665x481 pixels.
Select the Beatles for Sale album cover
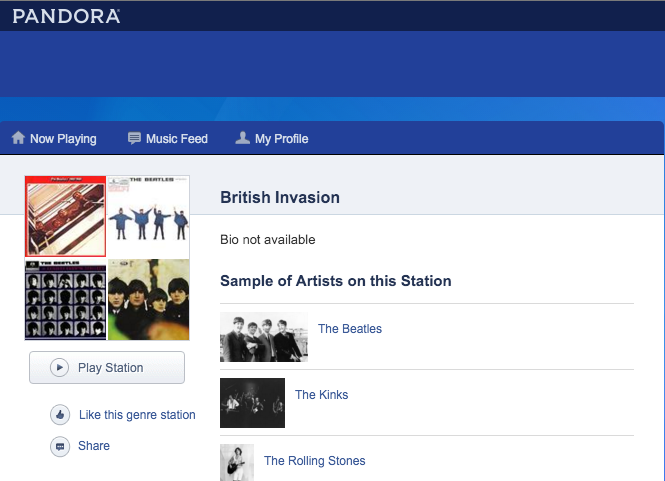(148, 299)
